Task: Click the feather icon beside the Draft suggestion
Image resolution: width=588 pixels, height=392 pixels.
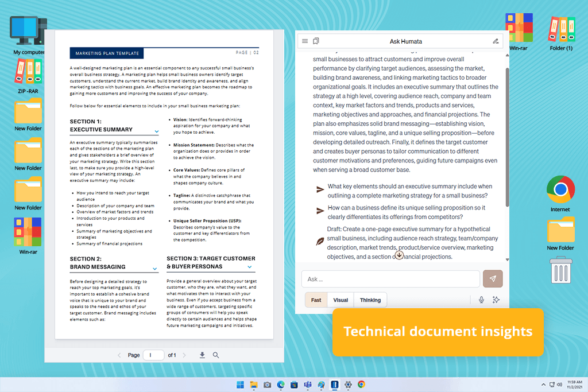Action: pos(320,242)
